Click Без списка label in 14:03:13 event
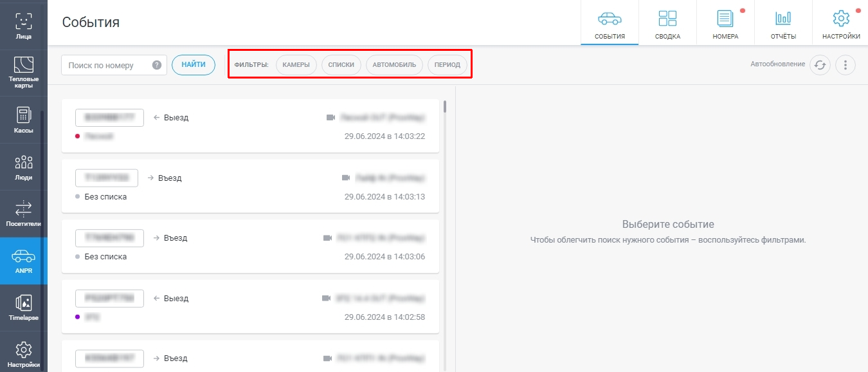Image resolution: width=868 pixels, height=372 pixels. point(105,197)
